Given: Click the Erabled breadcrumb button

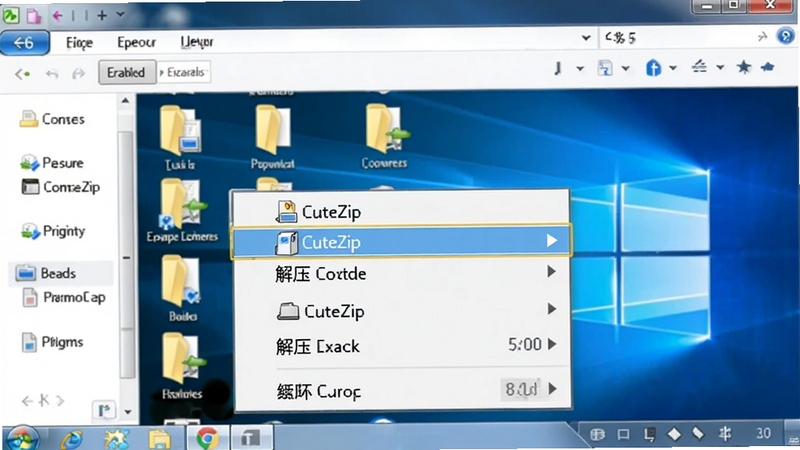Looking at the screenshot, I should coord(127,72).
